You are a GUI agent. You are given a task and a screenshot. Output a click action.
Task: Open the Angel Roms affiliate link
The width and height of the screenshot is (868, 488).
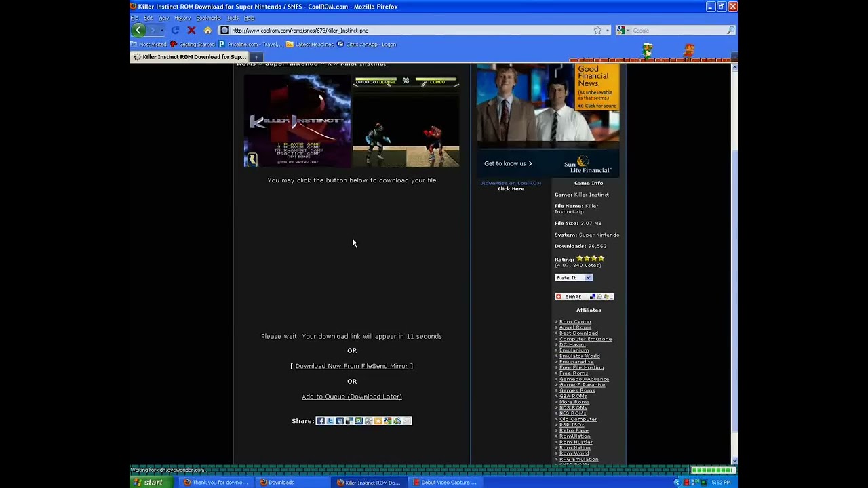point(575,327)
